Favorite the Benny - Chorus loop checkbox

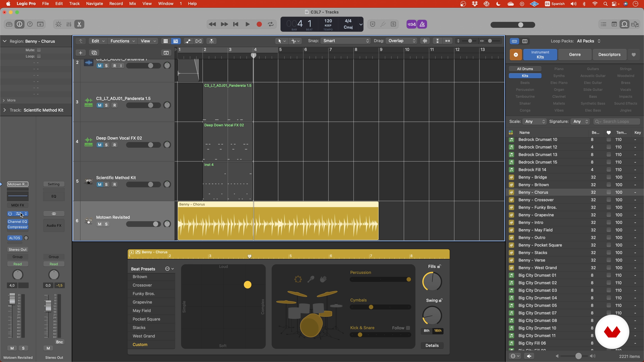coord(608,192)
